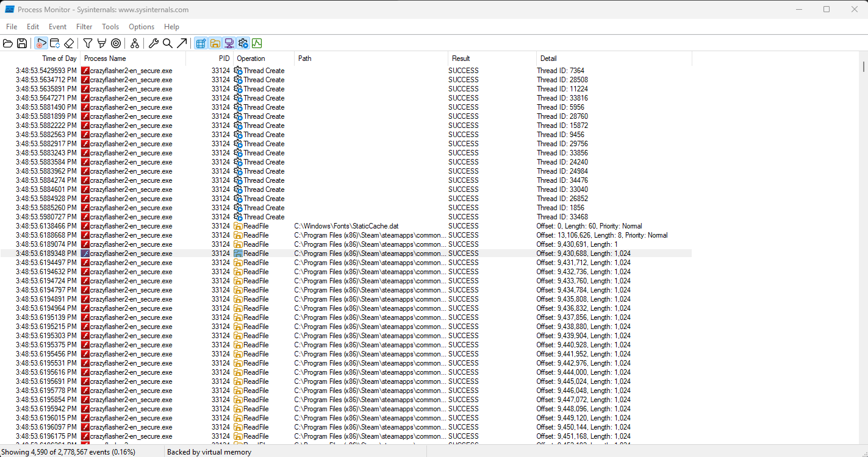
Task: Open the Tools menu
Action: click(110, 27)
